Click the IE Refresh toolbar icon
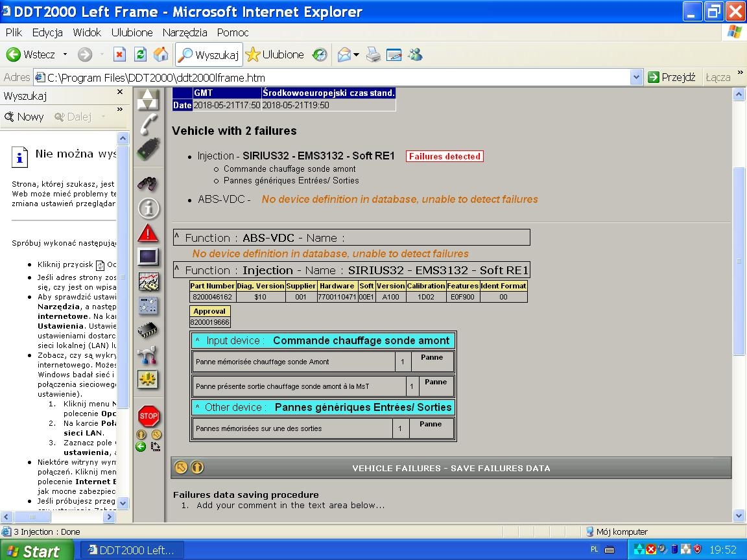This screenshot has height=560, width=747. coord(140,54)
